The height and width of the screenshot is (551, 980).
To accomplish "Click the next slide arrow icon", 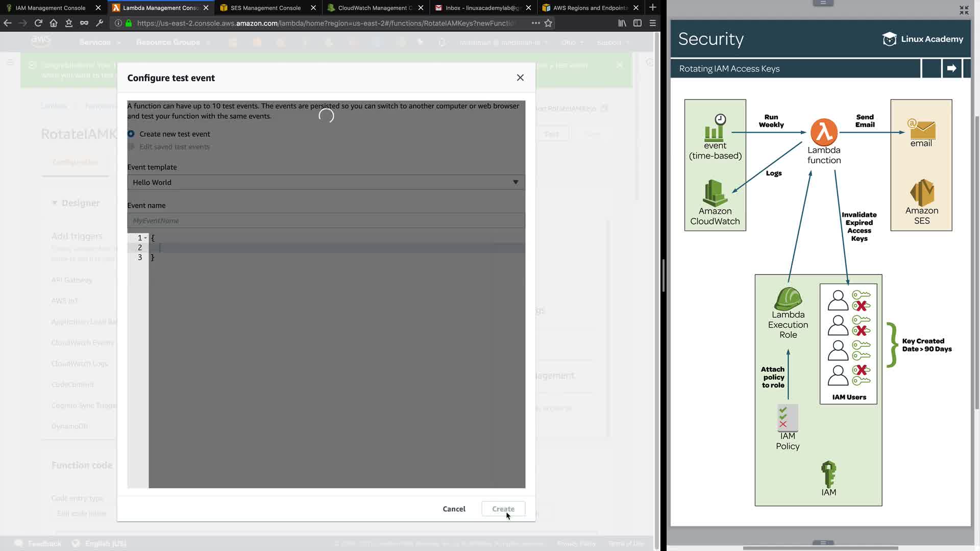I will coord(951,68).
